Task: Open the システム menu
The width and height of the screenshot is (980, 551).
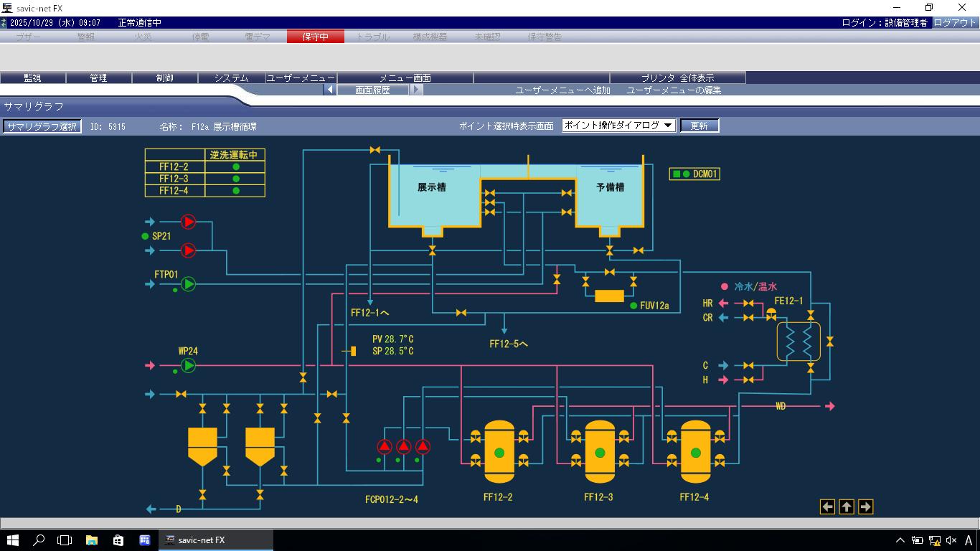Action: pyautogui.click(x=231, y=78)
